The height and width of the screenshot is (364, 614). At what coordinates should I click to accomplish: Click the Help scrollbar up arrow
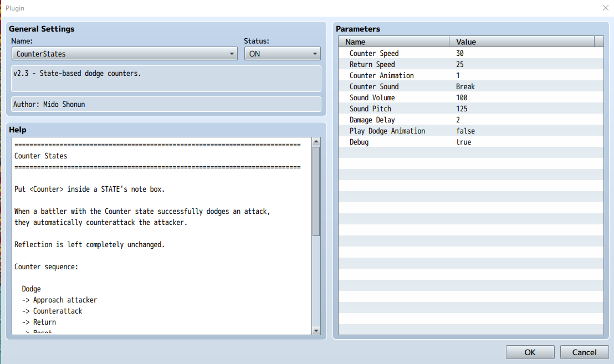click(316, 142)
